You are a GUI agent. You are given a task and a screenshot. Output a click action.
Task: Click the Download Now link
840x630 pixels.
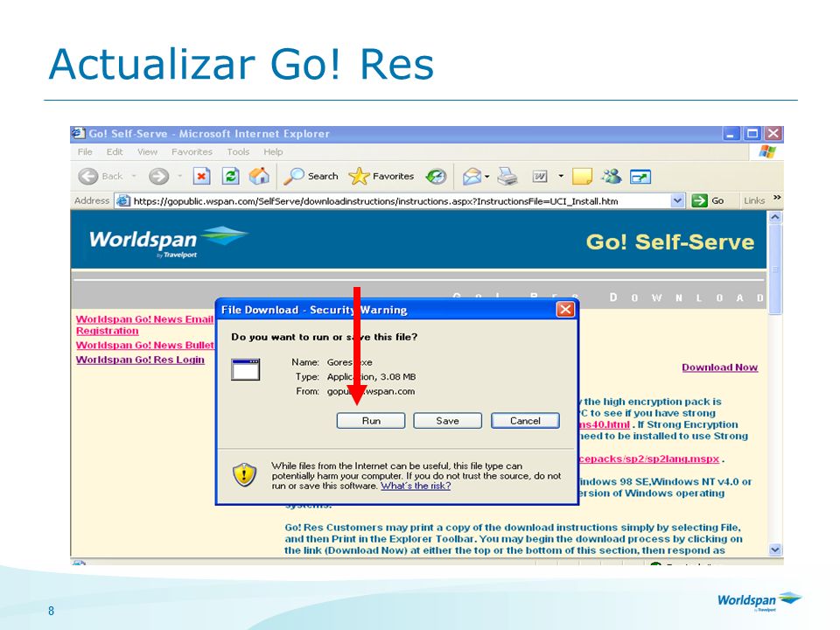(x=719, y=367)
